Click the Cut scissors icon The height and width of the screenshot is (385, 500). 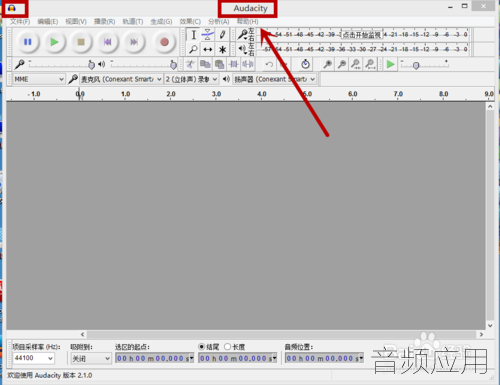190,64
